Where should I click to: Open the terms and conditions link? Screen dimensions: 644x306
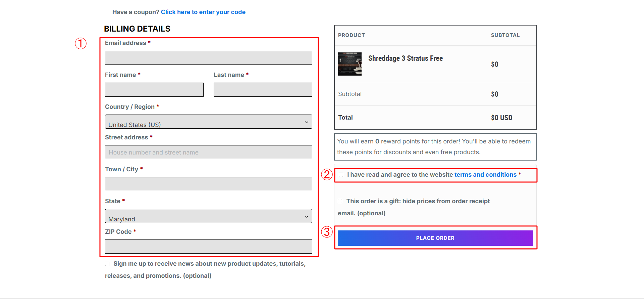[485, 175]
